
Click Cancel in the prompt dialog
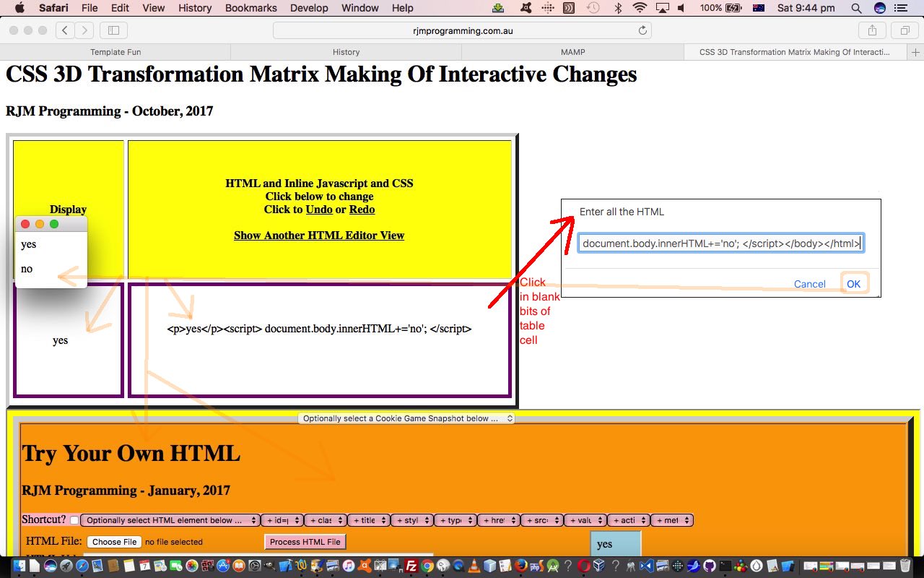click(x=810, y=284)
